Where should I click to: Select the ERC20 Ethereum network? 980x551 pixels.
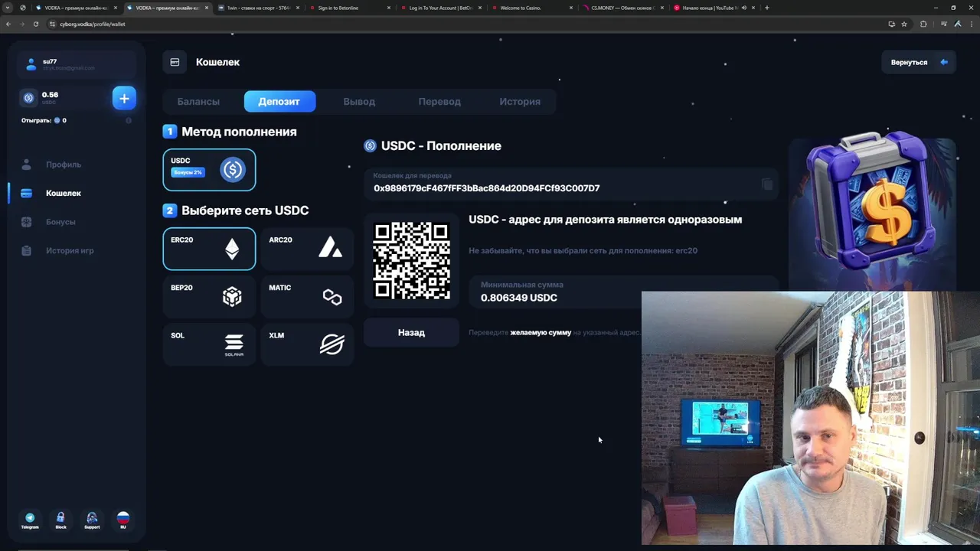point(209,249)
